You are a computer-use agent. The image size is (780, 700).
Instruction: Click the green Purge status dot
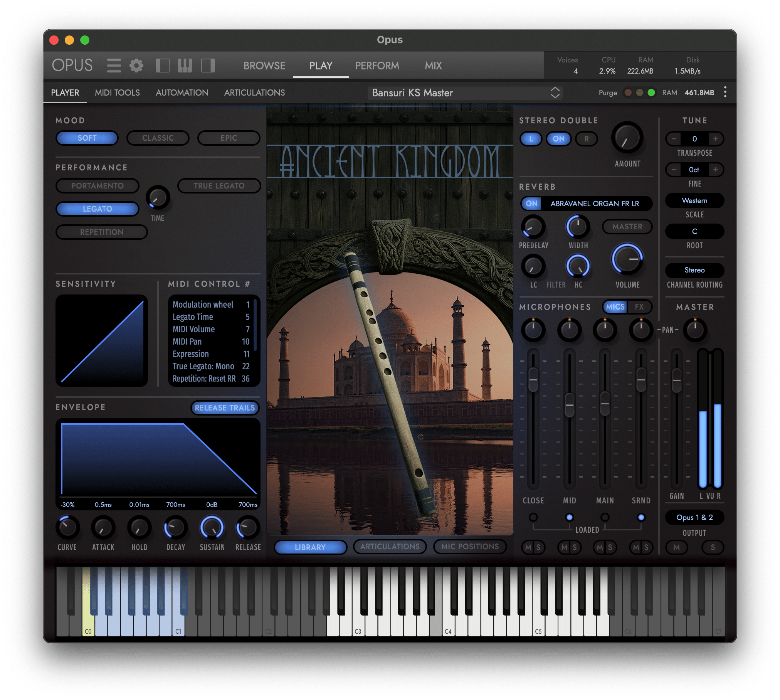click(x=651, y=93)
